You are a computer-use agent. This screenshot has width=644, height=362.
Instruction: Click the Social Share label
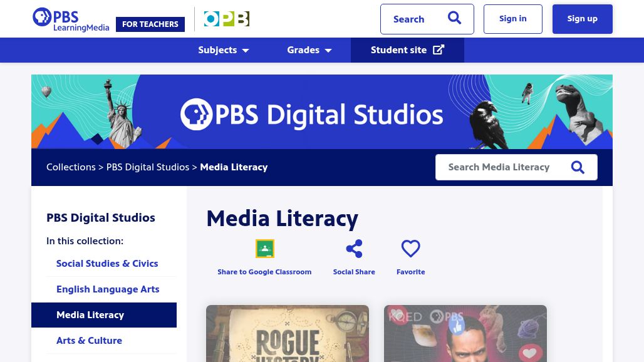pyautogui.click(x=354, y=272)
